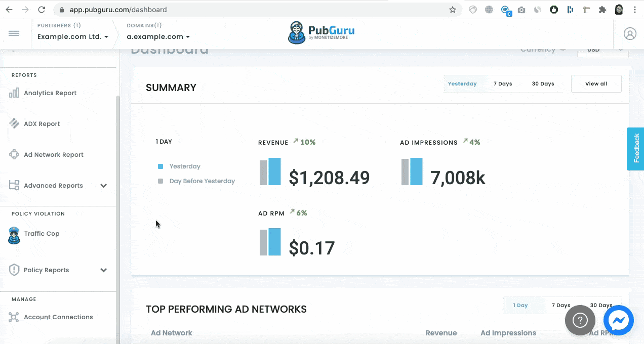
Task: Click the browser address bar
Action: [x=253, y=10]
